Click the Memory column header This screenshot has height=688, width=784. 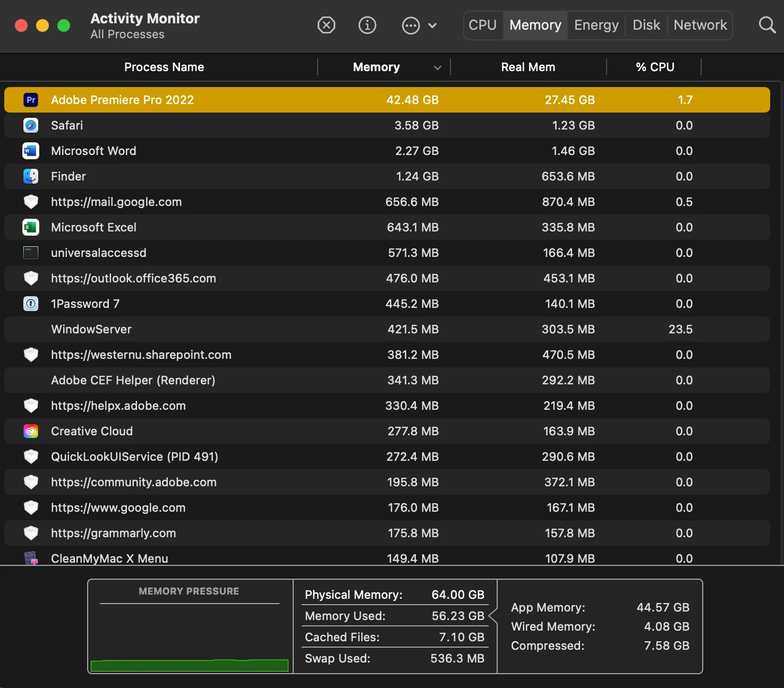376,67
